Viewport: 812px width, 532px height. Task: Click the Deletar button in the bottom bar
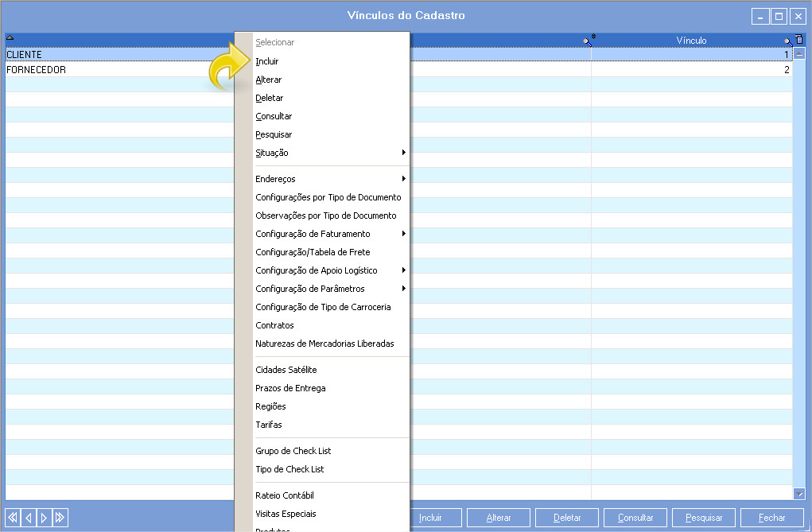[567, 518]
